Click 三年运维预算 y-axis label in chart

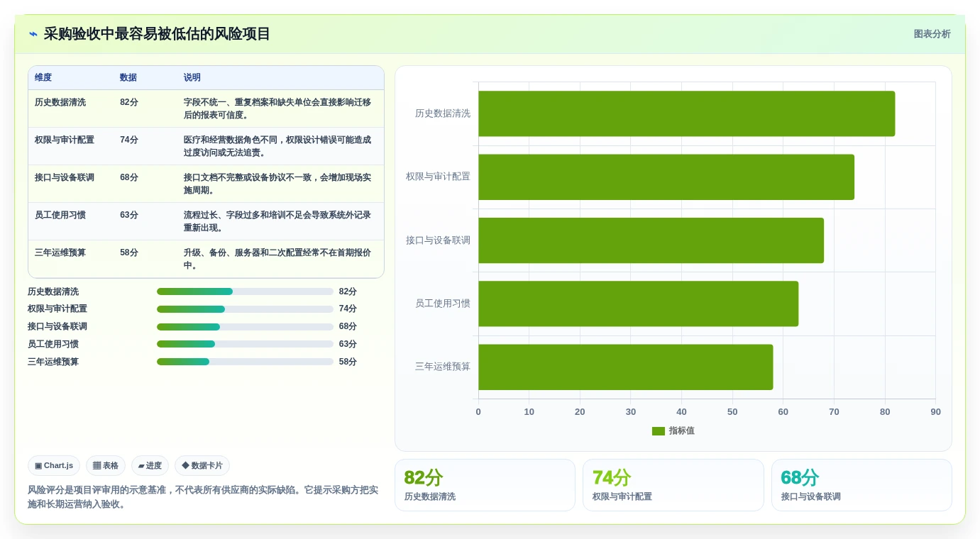click(443, 367)
